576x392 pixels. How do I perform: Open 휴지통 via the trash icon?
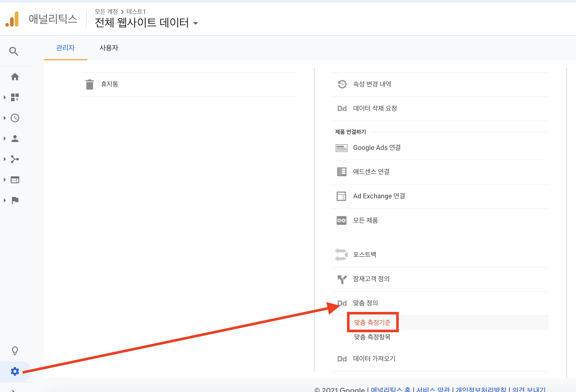pyautogui.click(x=90, y=84)
